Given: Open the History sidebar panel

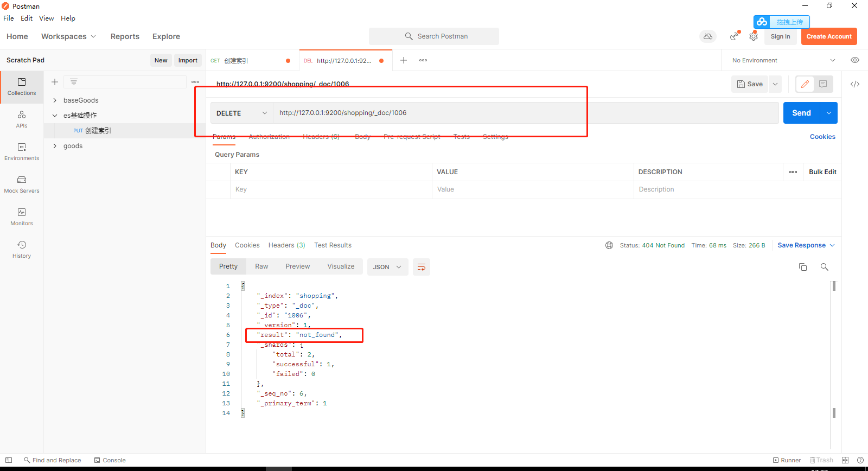Looking at the screenshot, I should point(22,250).
